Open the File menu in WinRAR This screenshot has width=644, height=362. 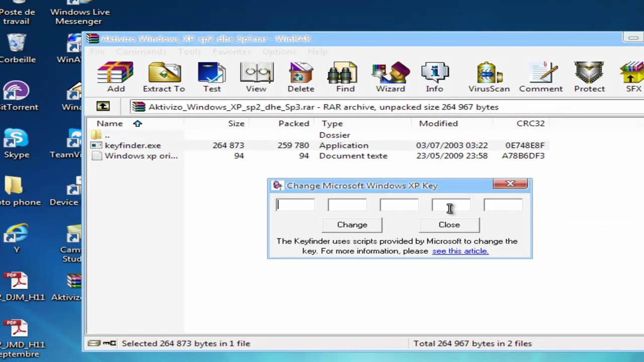click(98, 52)
